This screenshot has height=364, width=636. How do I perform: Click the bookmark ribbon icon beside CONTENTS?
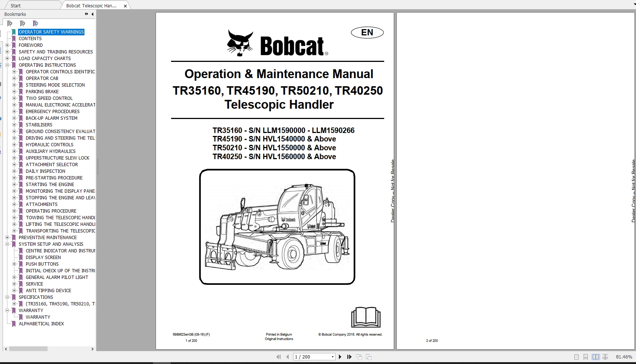point(14,39)
